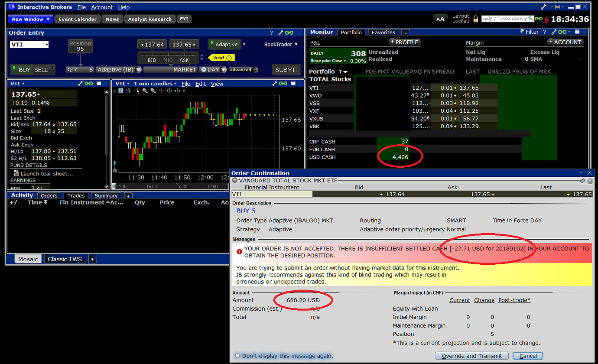
Task: Select the chart text annotation tool
Action: [x=121, y=91]
